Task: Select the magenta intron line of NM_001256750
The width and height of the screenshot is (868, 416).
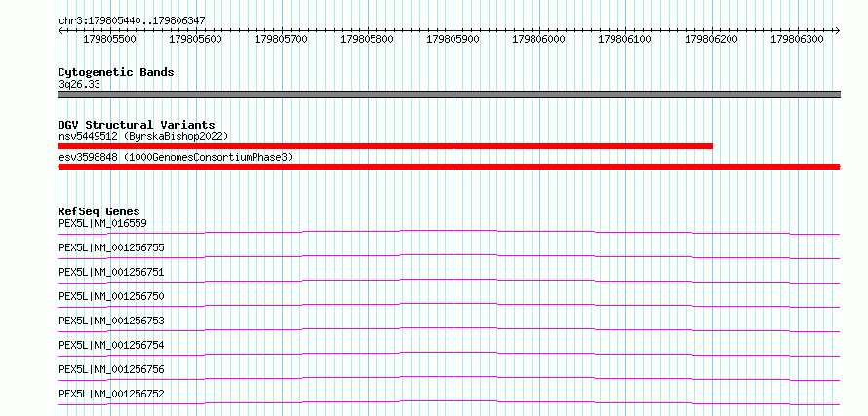Action: [449, 304]
